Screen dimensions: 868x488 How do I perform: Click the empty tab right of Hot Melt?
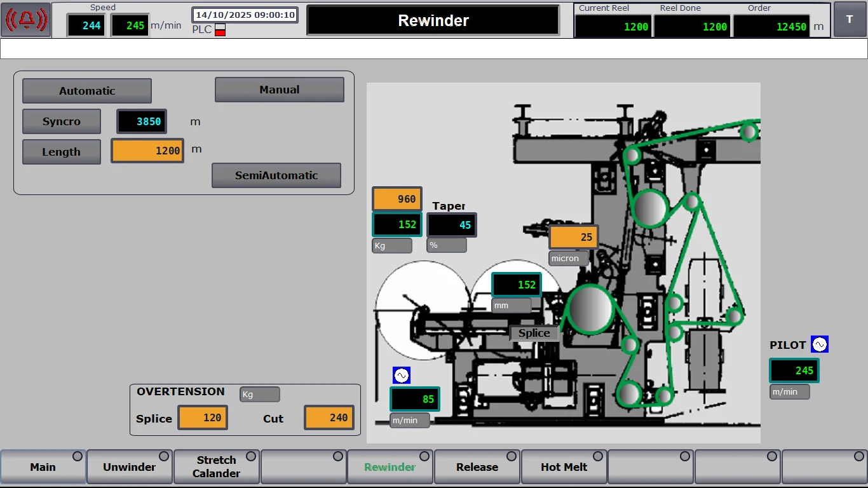click(x=651, y=467)
